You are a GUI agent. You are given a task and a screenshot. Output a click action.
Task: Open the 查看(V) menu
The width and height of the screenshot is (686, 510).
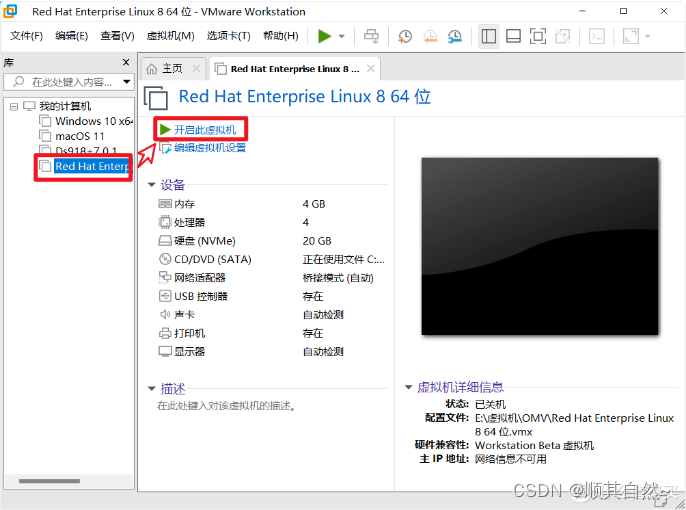click(117, 36)
